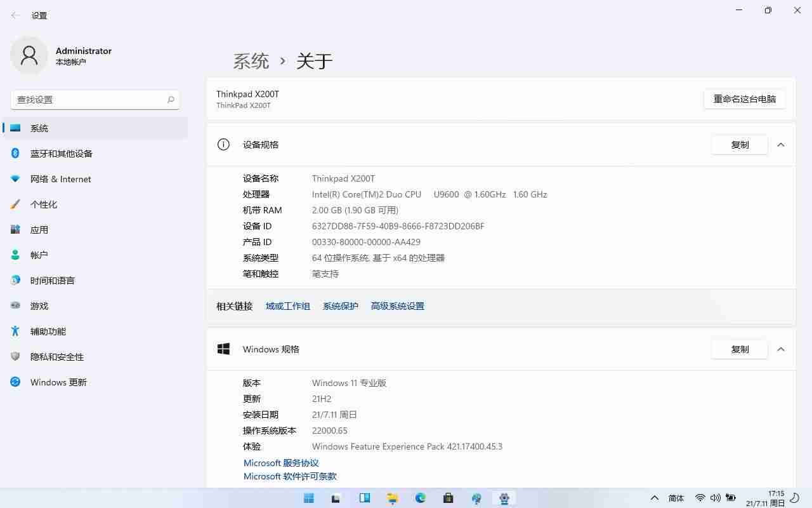Show hidden tray icons chevron
The width and height of the screenshot is (812, 508).
[x=655, y=498]
